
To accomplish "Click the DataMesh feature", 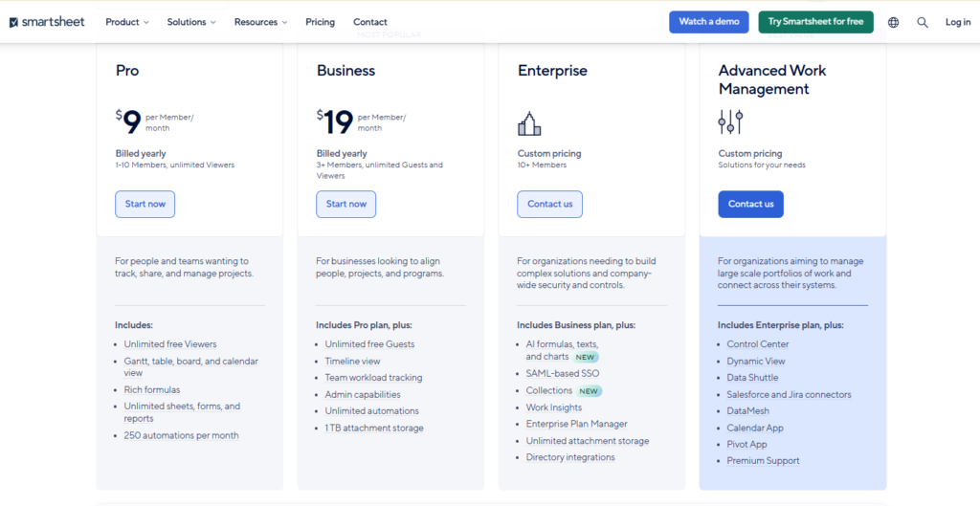I will [748, 411].
